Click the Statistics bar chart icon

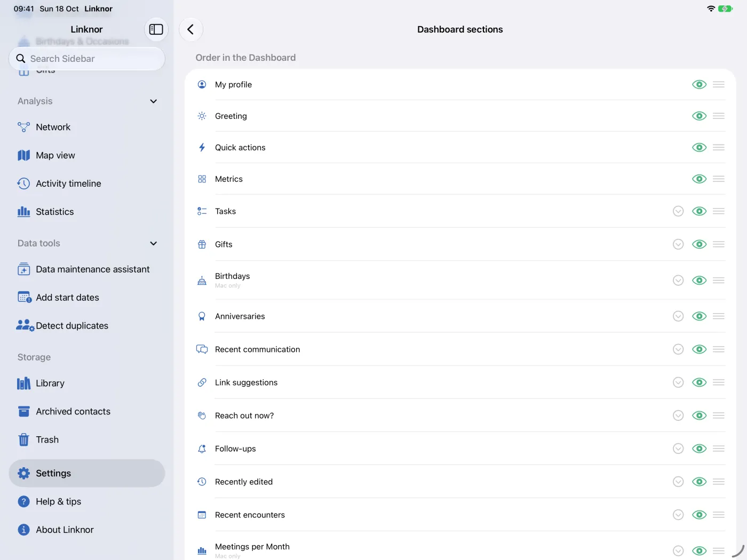pyautogui.click(x=23, y=212)
